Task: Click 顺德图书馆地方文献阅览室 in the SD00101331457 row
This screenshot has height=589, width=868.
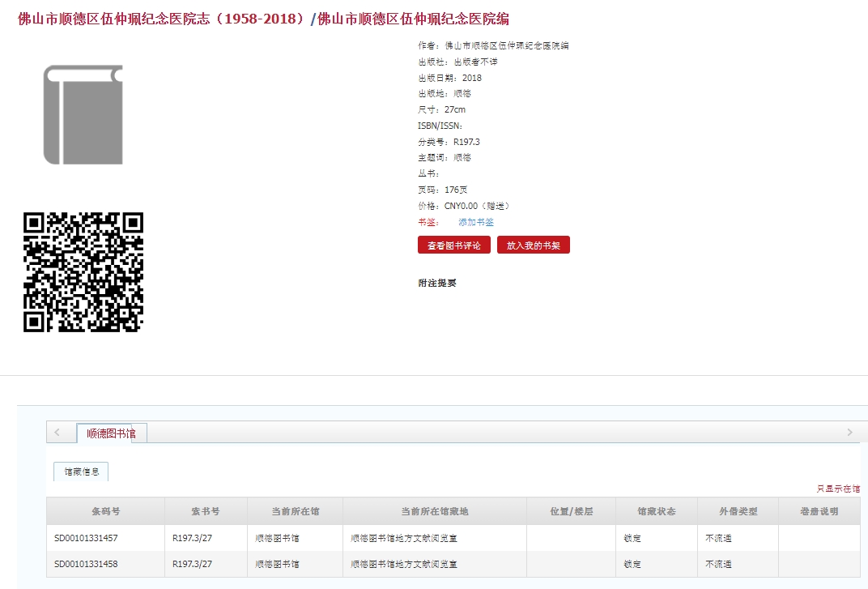Action: (x=404, y=538)
